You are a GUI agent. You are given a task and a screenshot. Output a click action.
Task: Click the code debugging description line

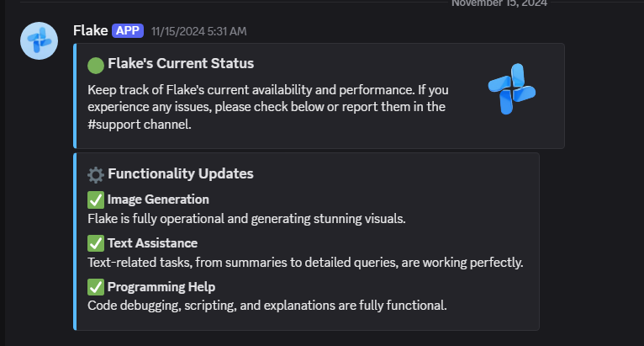[x=267, y=306]
